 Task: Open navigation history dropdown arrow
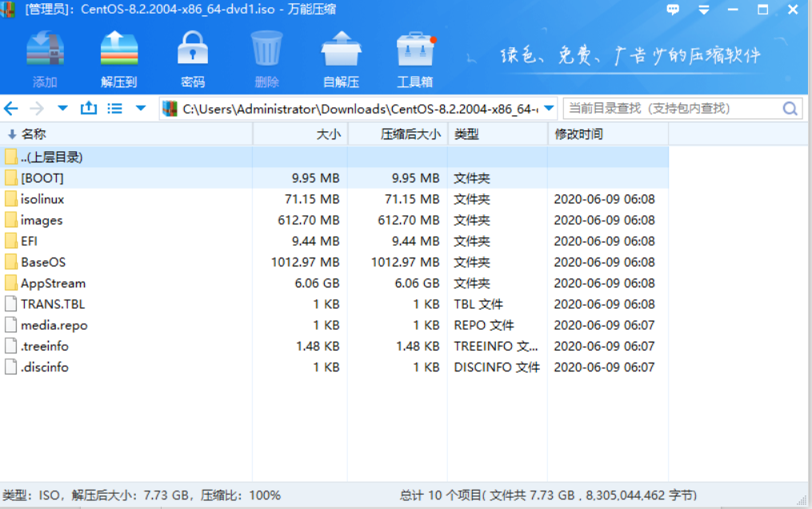(x=62, y=108)
